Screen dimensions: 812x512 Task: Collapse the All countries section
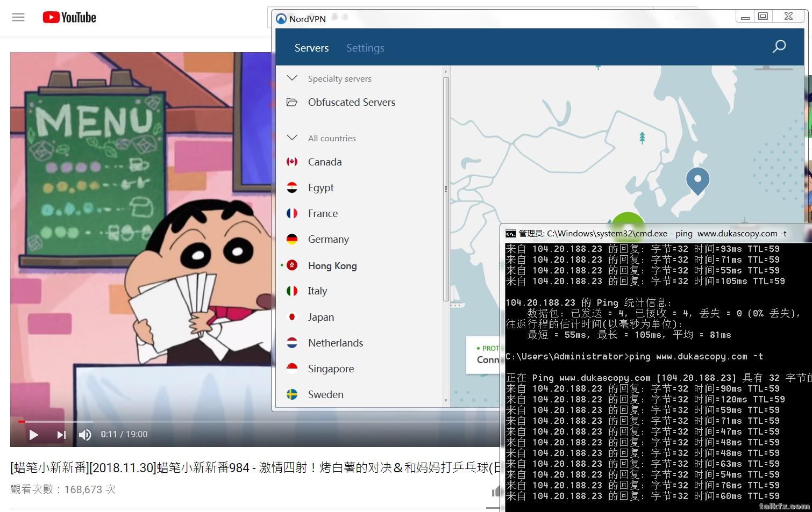[292, 138]
